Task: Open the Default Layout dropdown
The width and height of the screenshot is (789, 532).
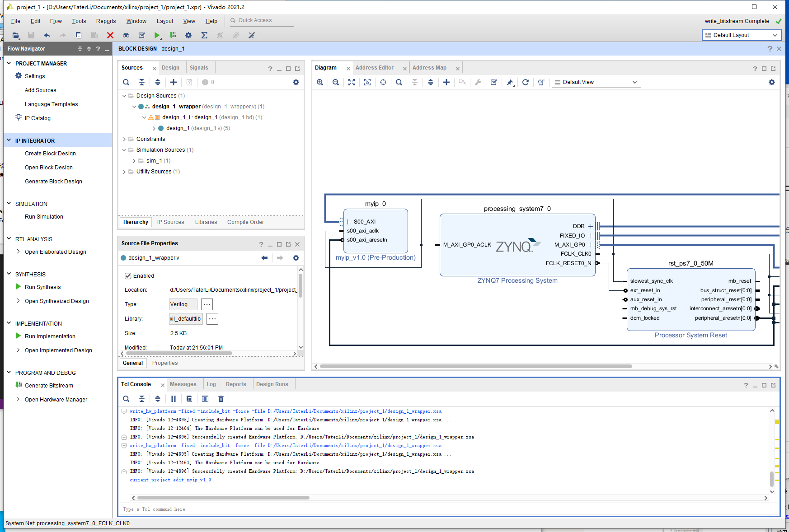Action: 742,35
